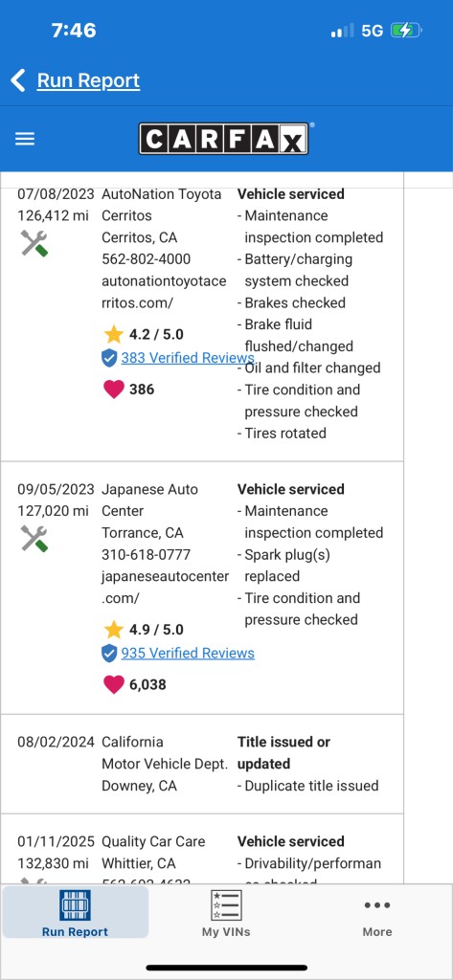
Task: Open the hamburger menu icon
Action: click(25, 139)
